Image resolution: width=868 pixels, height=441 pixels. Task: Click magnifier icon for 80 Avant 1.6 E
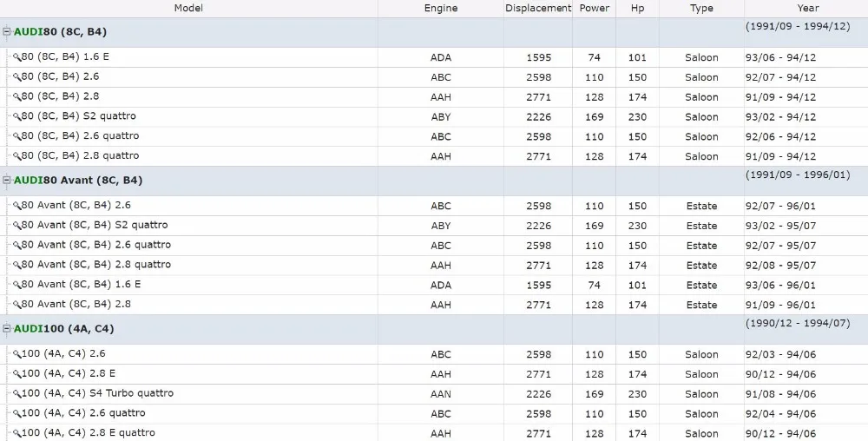[x=16, y=285]
